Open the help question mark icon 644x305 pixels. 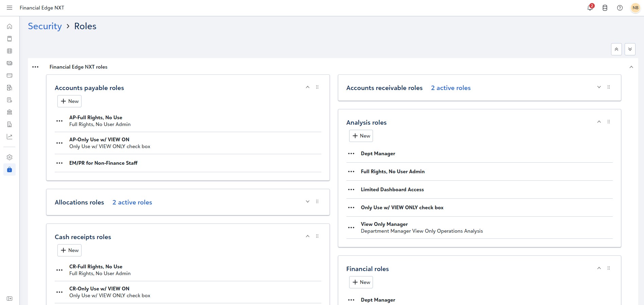click(x=620, y=8)
